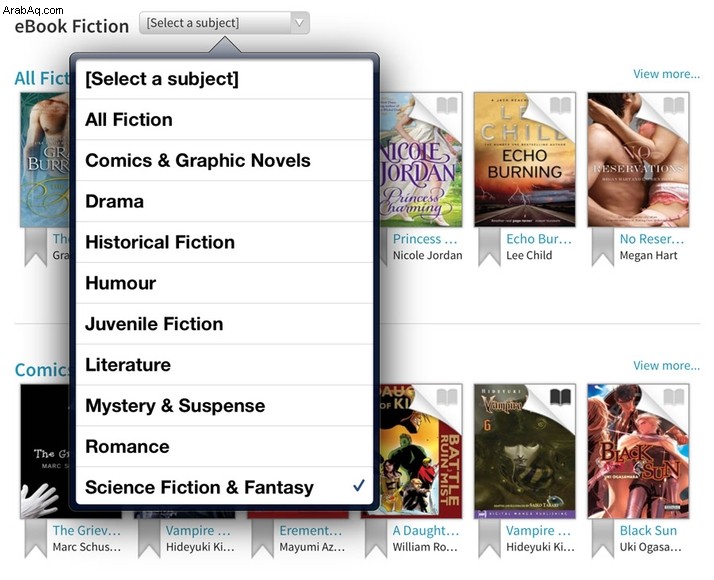Open View more link for All Fiction
This screenshot has width=714, height=580.
667,74
